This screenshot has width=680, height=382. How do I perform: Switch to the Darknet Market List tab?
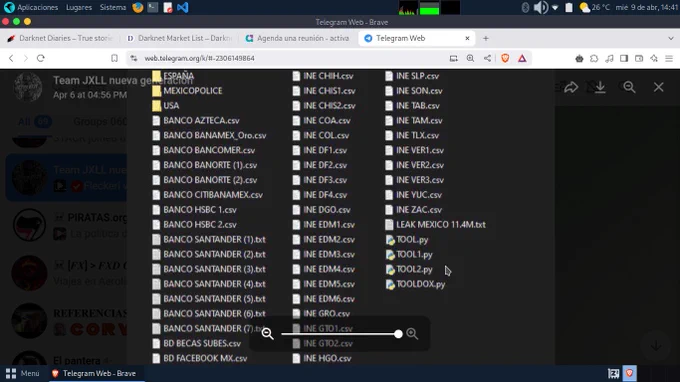coord(180,38)
